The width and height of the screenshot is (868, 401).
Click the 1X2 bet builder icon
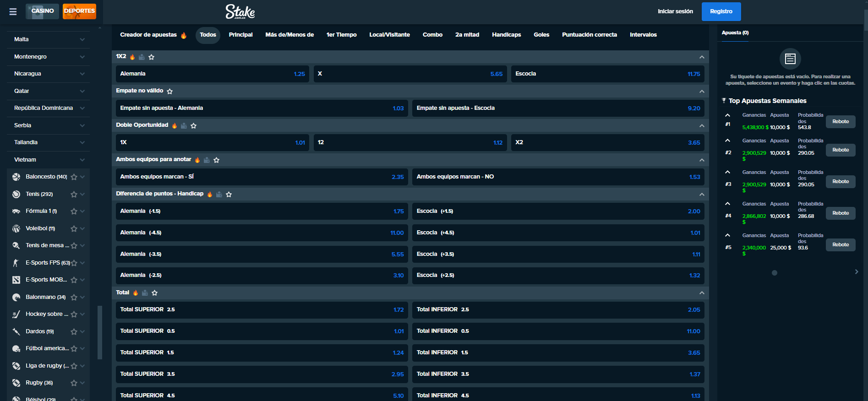(x=142, y=57)
